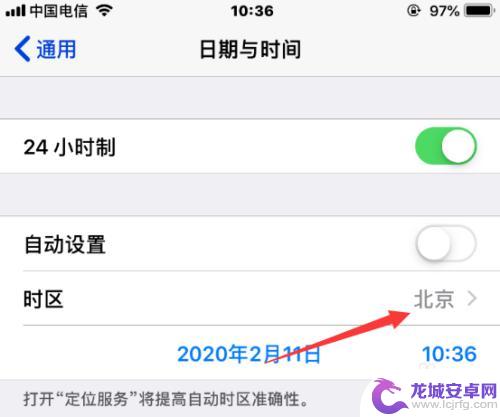The image size is (500, 417).
Task: Go back to 通用 settings
Action: (46, 49)
